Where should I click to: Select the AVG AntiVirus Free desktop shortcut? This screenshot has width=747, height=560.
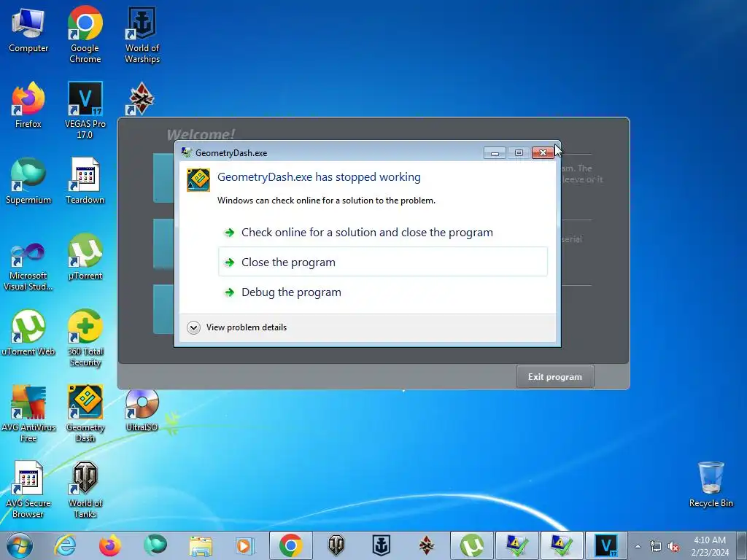click(28, 414)
